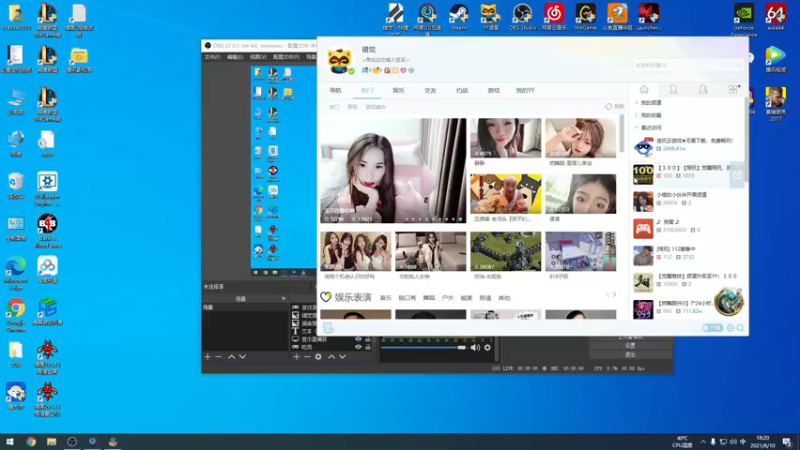Switch to 我的YY tab
The height and width of the screenshot is (450, 800).
click(x=525, y=90)
